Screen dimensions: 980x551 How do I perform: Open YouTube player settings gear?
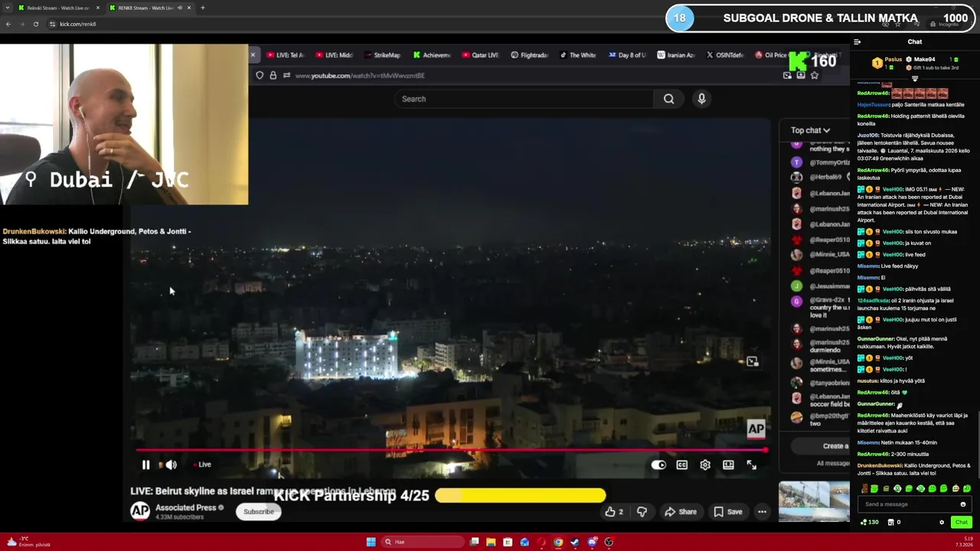point(705,465)
